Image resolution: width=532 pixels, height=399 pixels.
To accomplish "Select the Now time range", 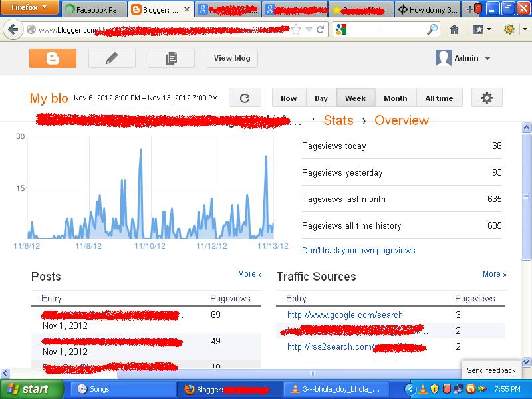I will tap(289, 98).
